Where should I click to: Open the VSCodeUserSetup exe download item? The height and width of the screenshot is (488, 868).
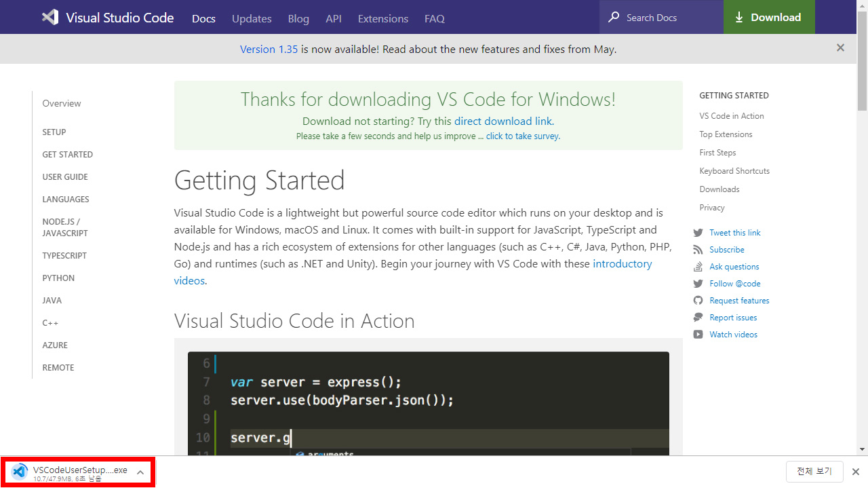(x=79, y=472)
